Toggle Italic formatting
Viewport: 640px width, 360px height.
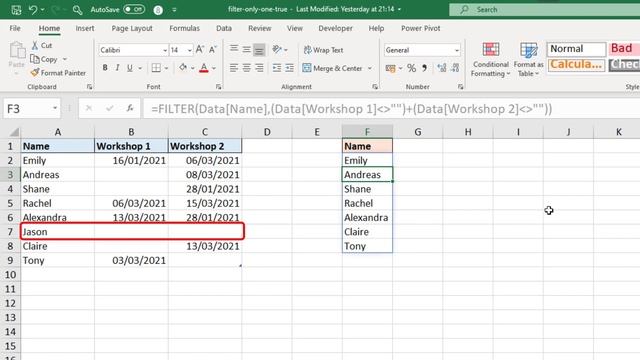pyautogui.click(x=117, y=68)
